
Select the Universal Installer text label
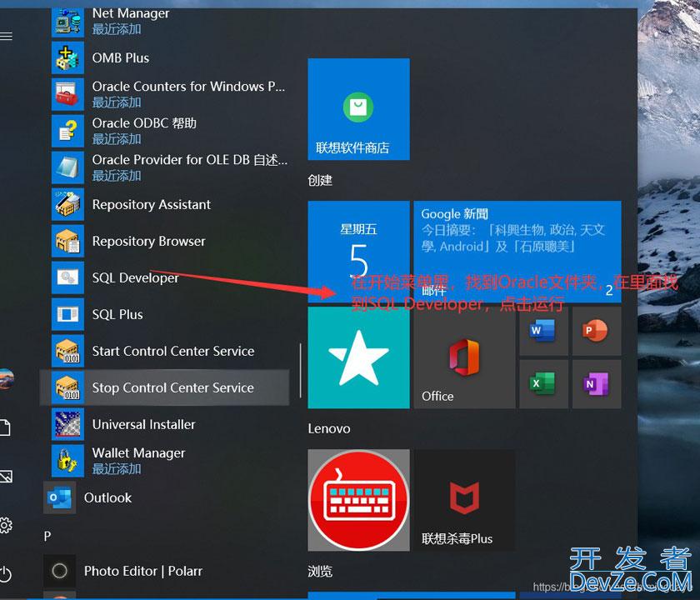(143, 424)
